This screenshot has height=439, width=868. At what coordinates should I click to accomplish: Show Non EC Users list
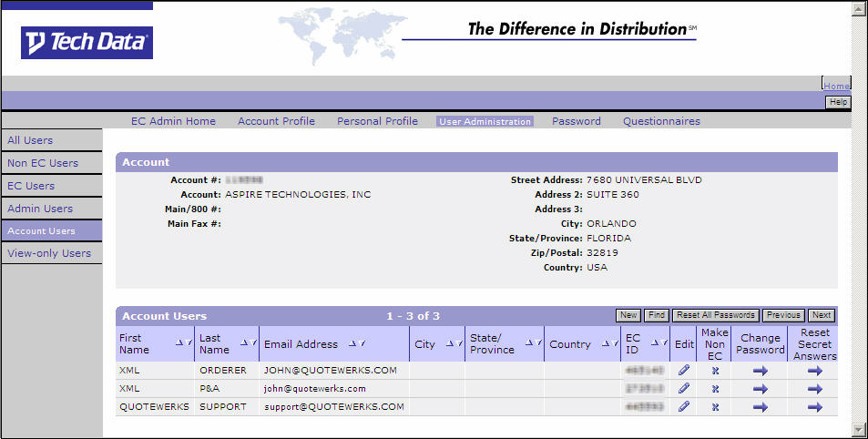52,163
